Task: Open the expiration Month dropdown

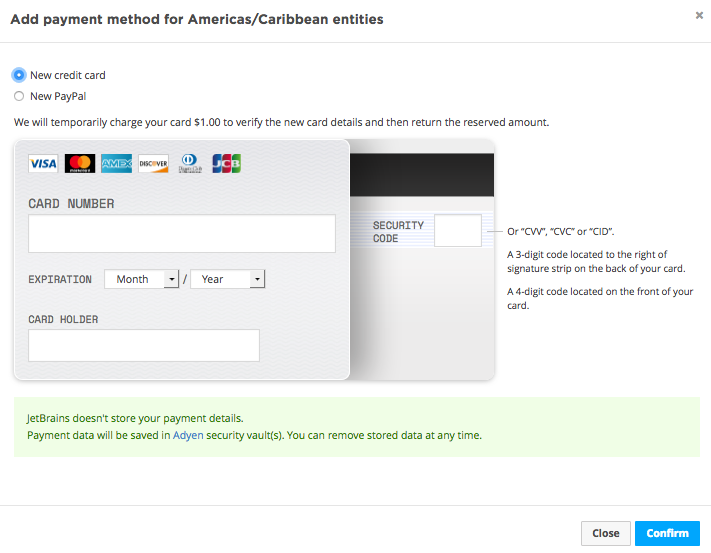Action: tap(141, 280)
